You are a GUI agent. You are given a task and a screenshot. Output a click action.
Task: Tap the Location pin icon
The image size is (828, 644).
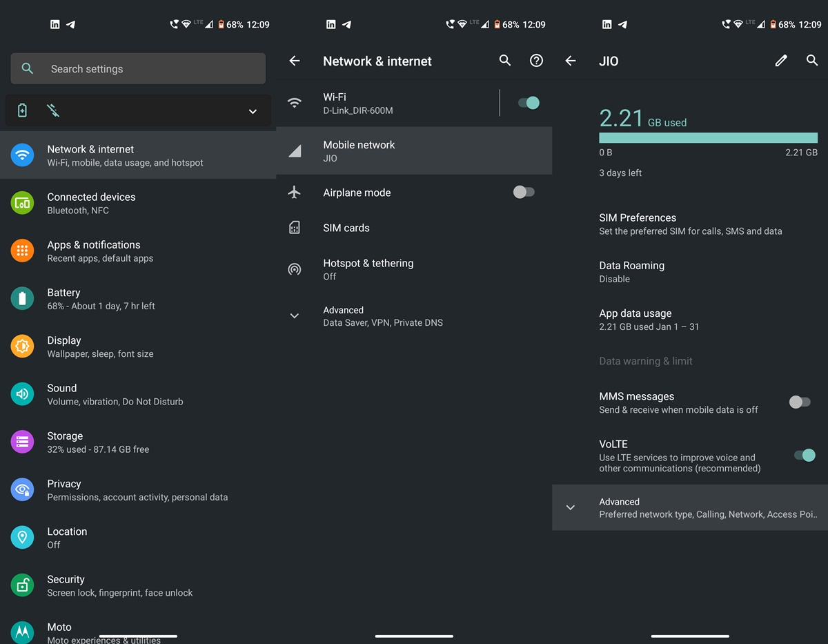click(22, 537)
